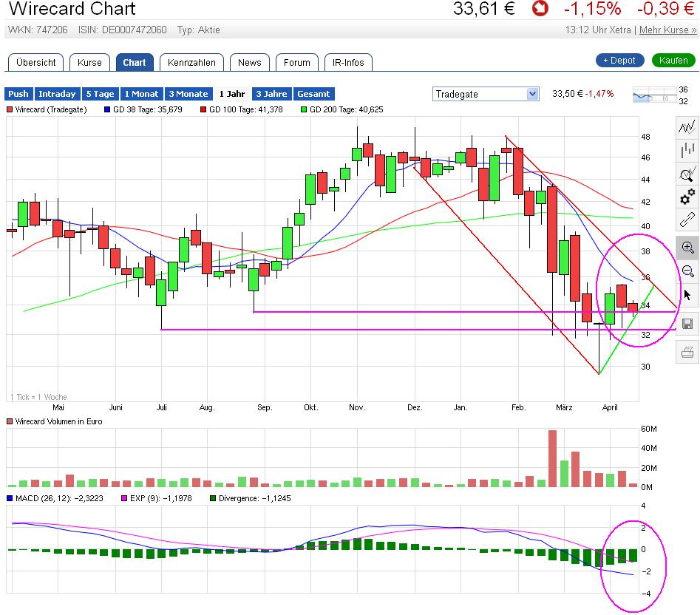Open the Tradegate exchange dropdown
700x615 pixels.
click(485, 94)
